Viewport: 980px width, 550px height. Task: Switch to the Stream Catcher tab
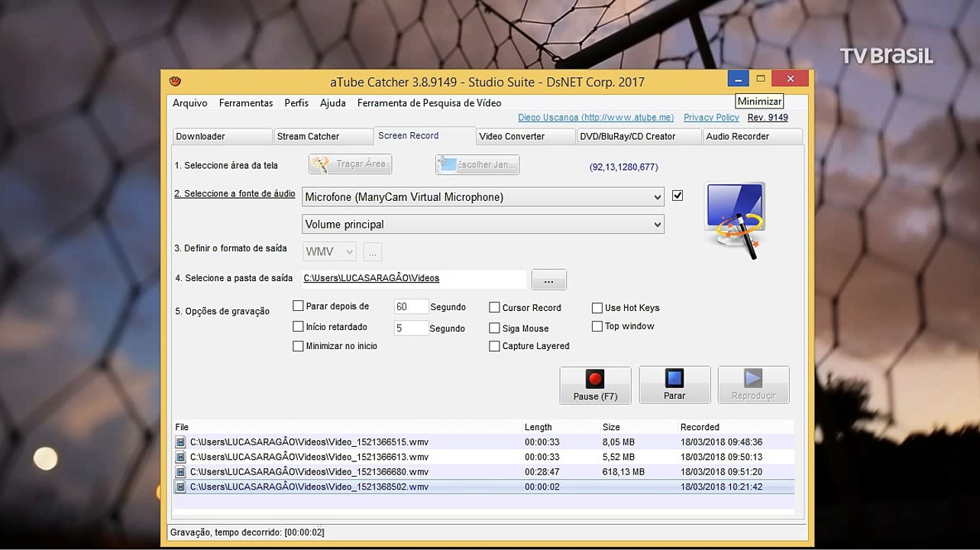click(323, 137)
